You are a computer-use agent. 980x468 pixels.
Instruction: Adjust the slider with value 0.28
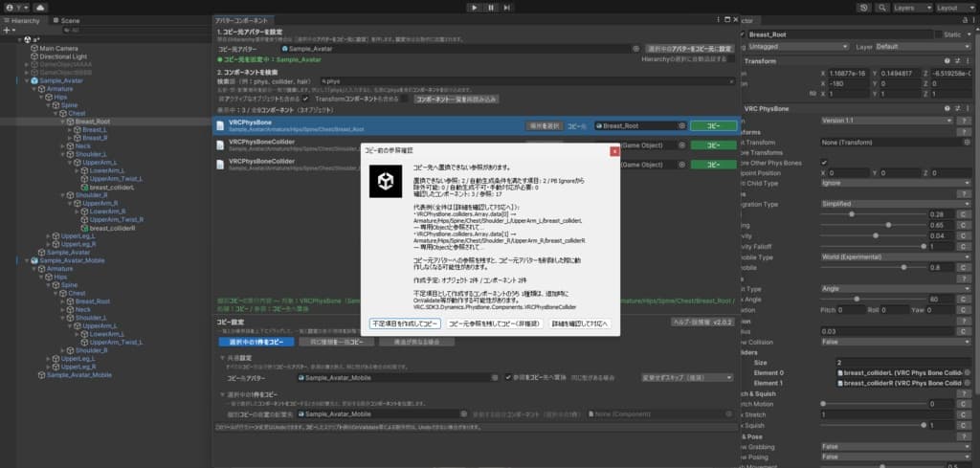[x=873, y=214]
